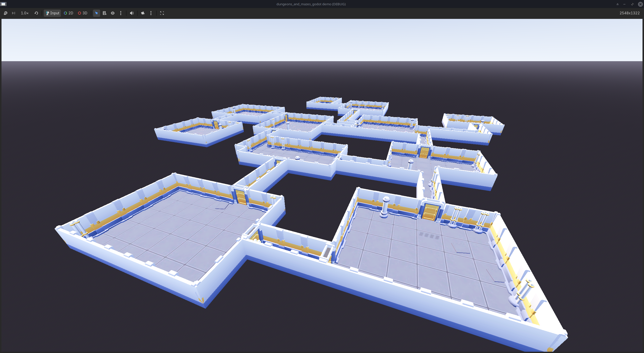Advance to the next frame
Viewport: 644px width, 353px height.
[14, 13]
